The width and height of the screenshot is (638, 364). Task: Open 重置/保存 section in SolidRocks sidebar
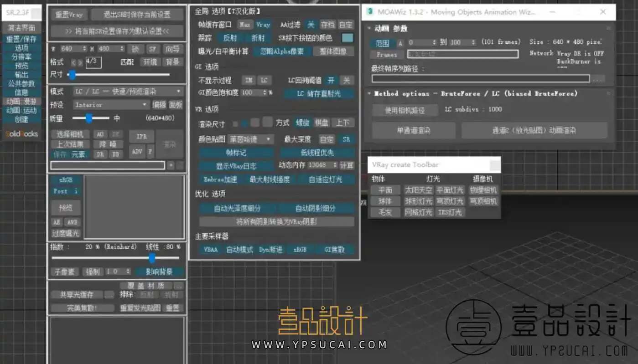21,39
